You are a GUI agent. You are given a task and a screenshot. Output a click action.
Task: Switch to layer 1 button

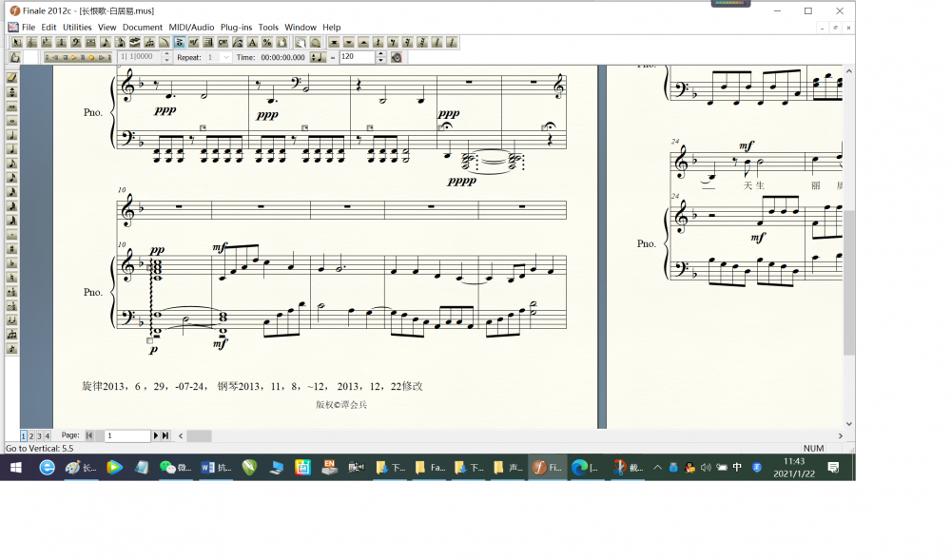[x=24, y=435]
